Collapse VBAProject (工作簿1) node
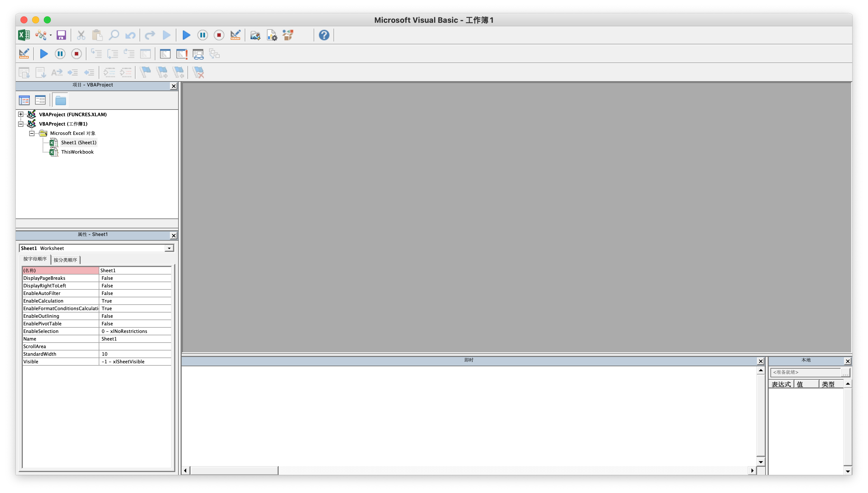This screenshot has width=868, height=493. (x=21, y=124)
